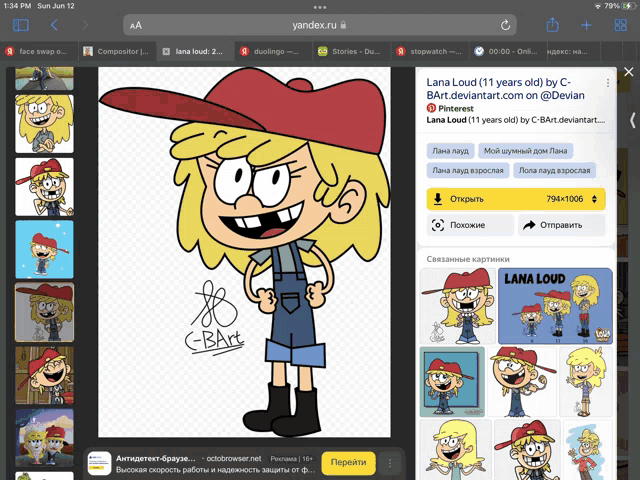The height and width of the screenshot is (480, 640).
Task: Open the related picture of girl in purple top
Action: 586,382
